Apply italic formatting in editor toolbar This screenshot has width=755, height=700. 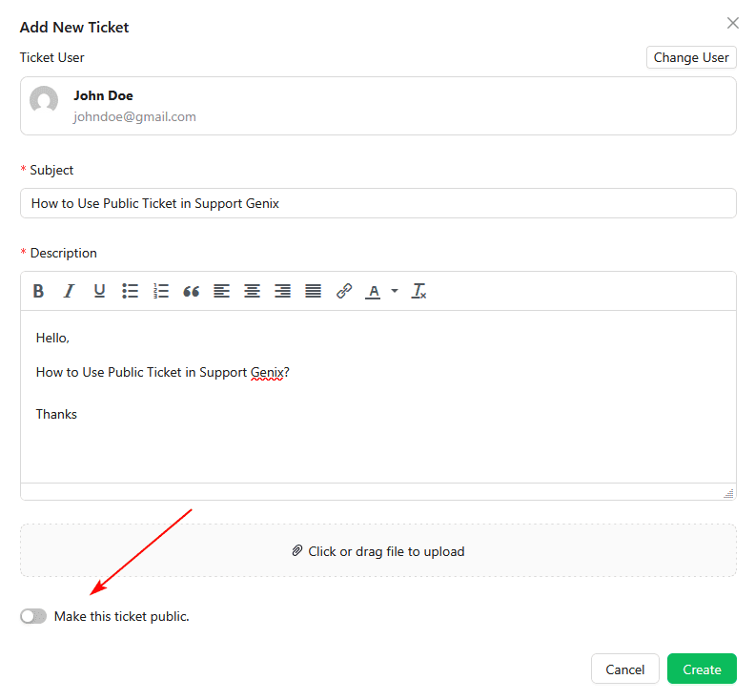click(x=69, y=292)
